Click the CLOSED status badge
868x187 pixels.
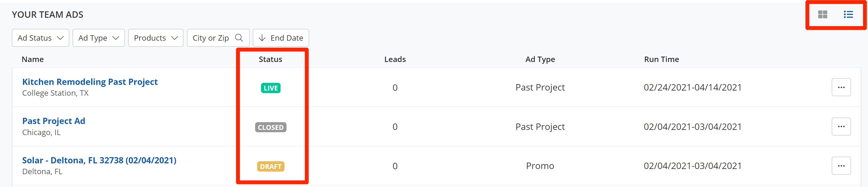tap(271, 127)
